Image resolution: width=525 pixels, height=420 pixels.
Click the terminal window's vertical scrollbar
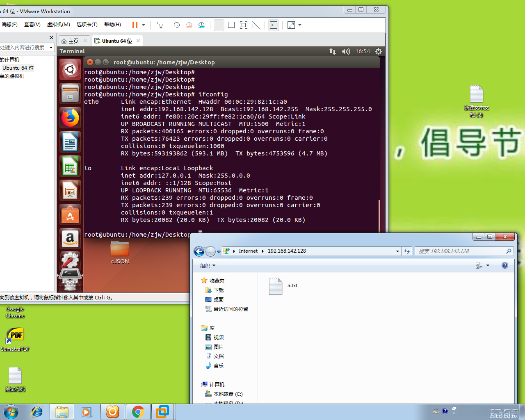point(379,216)
